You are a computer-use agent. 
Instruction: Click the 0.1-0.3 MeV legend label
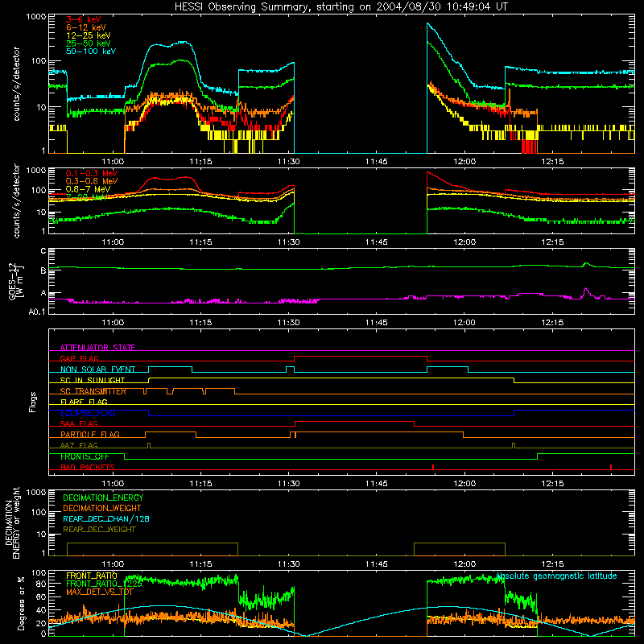coord(92,173)
